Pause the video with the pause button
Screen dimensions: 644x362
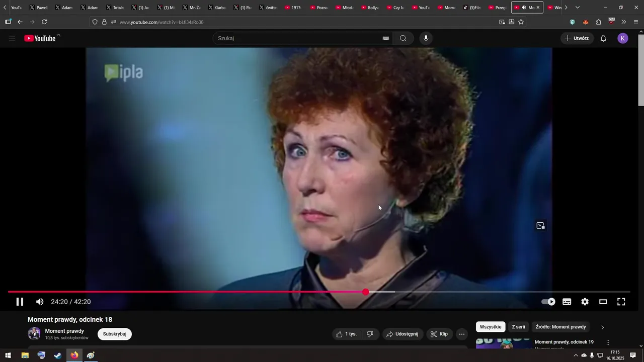click(x=20, y=302)
